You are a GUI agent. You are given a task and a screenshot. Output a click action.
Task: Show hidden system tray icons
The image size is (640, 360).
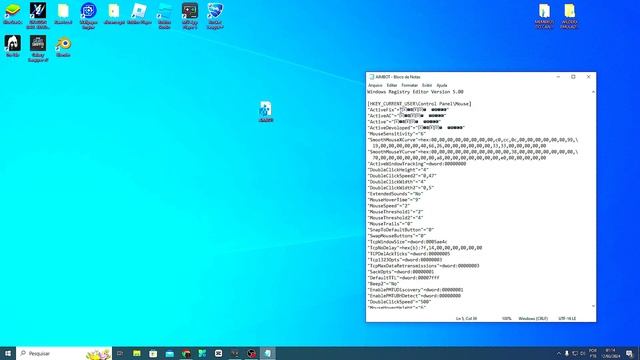[x=559, y=353]
